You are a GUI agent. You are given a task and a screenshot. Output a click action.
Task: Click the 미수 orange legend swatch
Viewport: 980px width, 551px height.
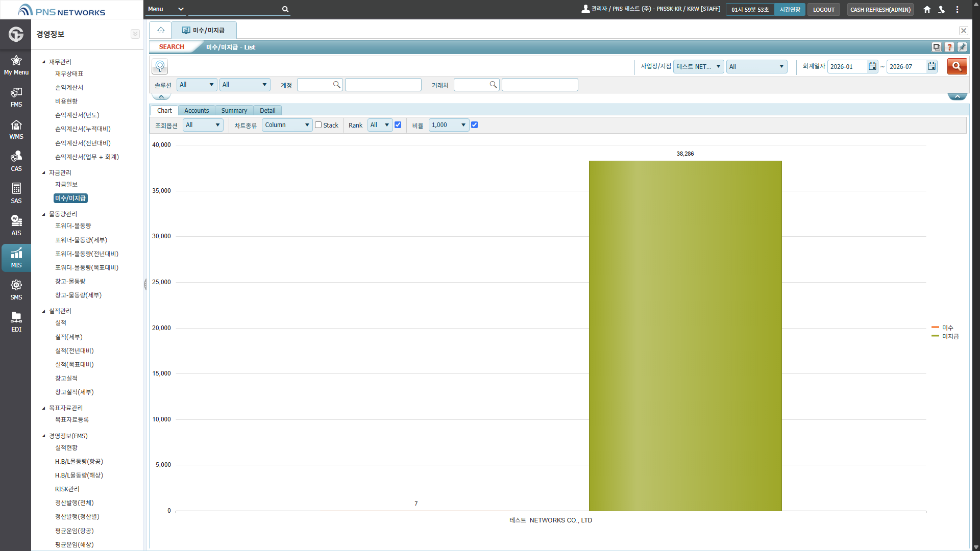(935, 328)
